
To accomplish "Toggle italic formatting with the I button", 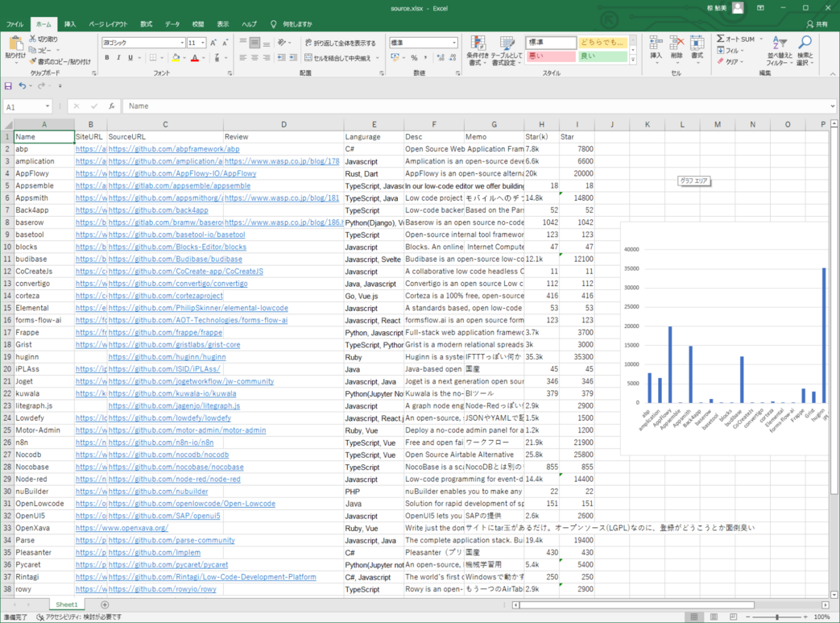I will point(118,58).
